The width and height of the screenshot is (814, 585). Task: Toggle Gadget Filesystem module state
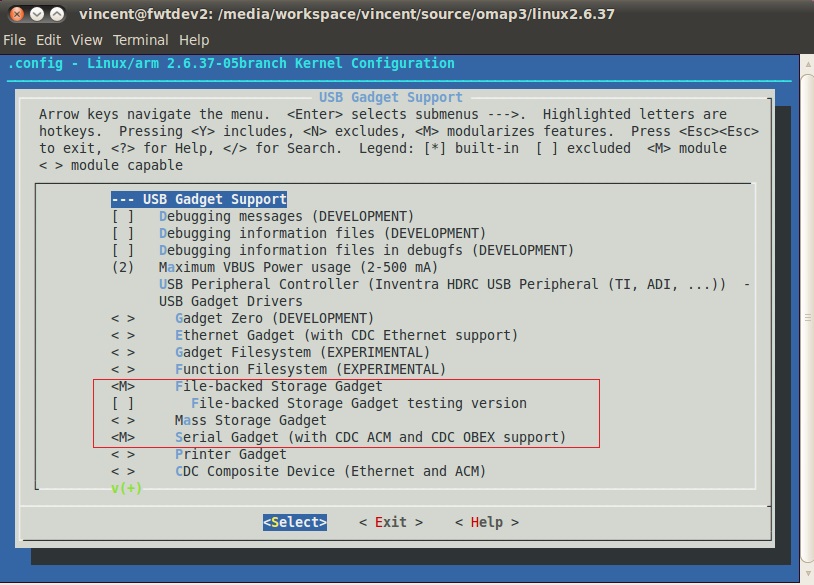(123, 352)
